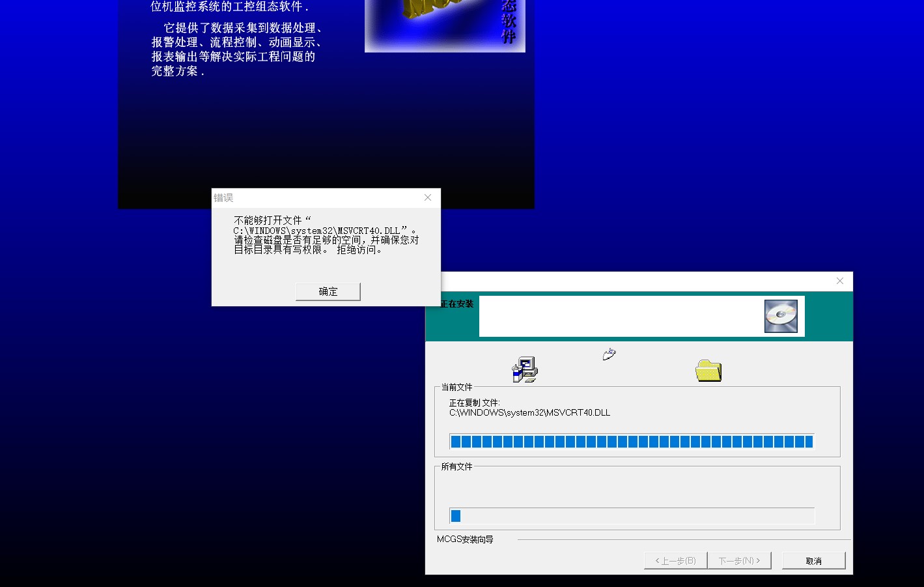Click the error message about MSVCRT40.DLL

click(326, 235)
